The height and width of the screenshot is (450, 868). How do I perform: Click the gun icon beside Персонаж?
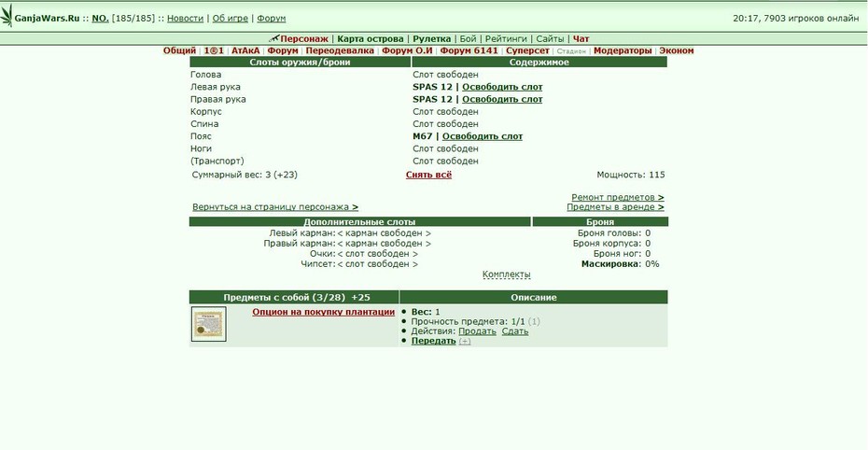click(x=273, y=39)
